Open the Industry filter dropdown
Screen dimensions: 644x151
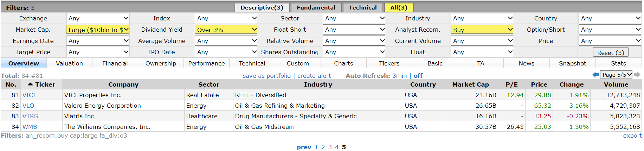point(482,18)
